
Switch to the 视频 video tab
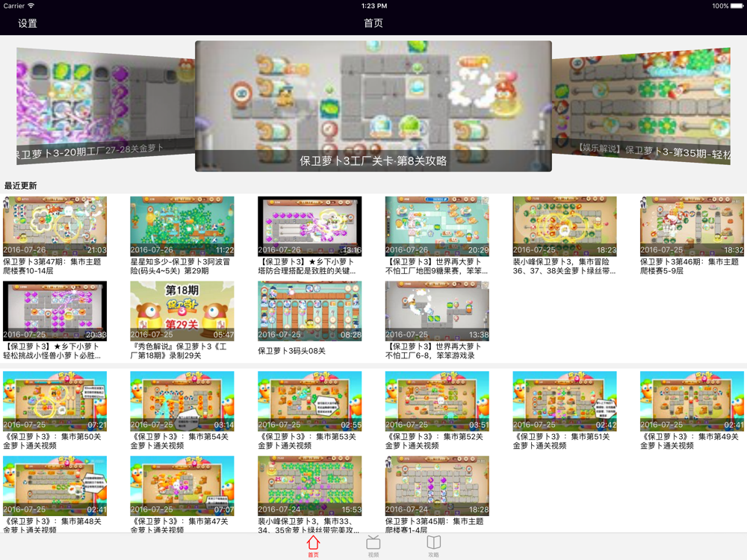click(x=373, y=546)
